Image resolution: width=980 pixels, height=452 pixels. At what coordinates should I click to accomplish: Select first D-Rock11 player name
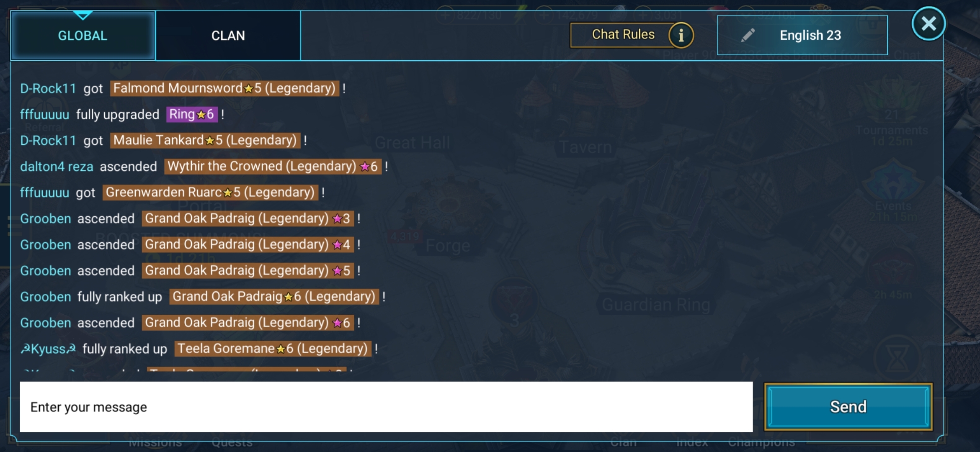pyautogui.click(x=48, y=88)
